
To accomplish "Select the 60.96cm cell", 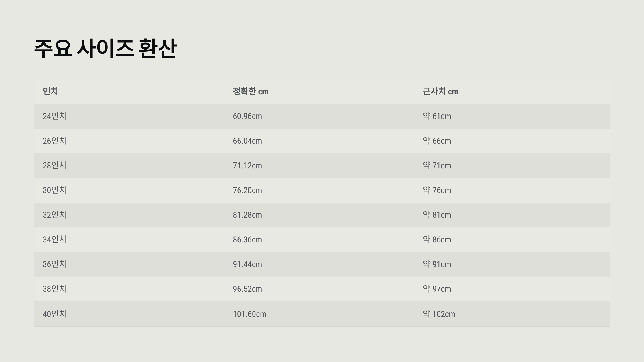I will point(247,116).
